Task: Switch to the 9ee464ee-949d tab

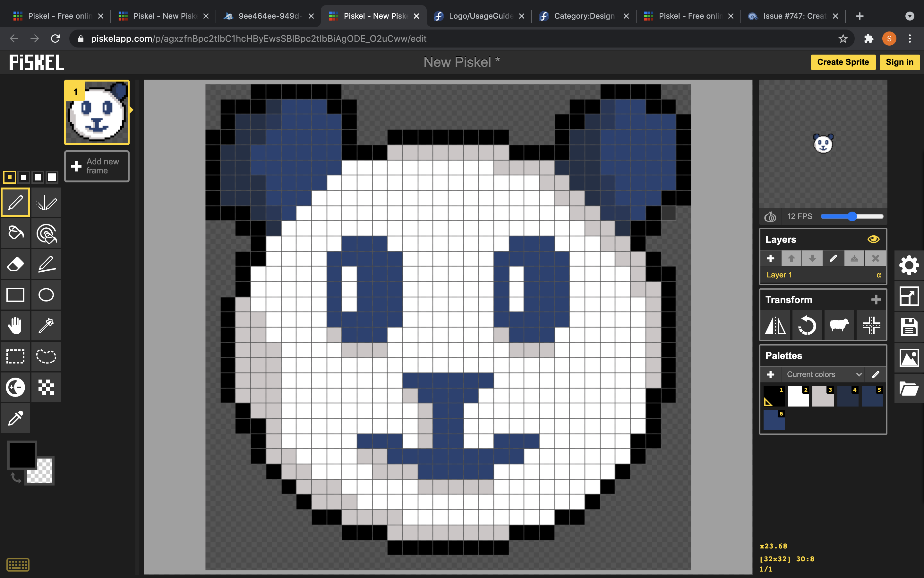Action: coord(269,16)
